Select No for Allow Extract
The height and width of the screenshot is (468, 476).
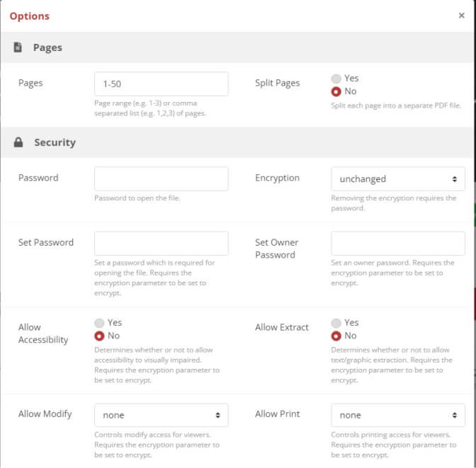point(336,336)
